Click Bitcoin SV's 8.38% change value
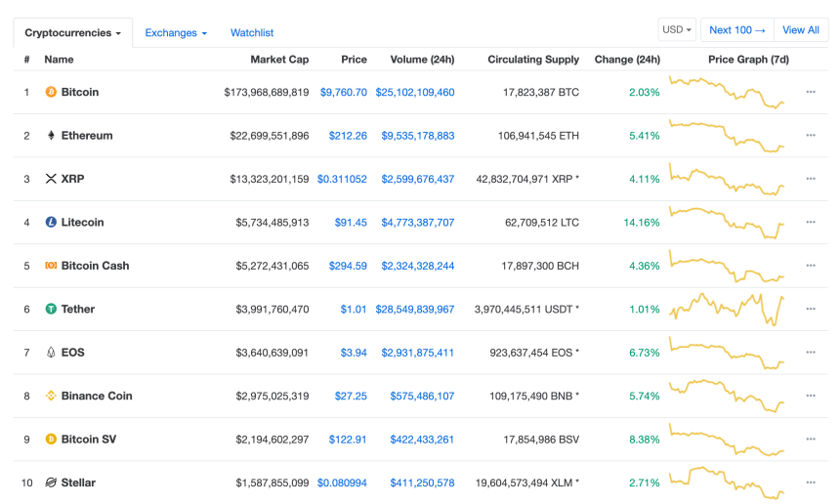This screenshot has width=840, height=504. 645,440
